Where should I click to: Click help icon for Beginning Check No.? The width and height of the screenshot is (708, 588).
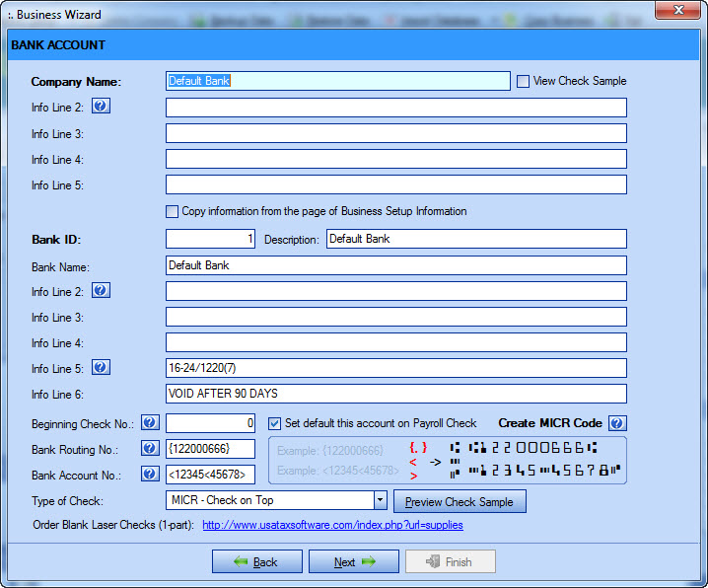(x=150, y=423)
